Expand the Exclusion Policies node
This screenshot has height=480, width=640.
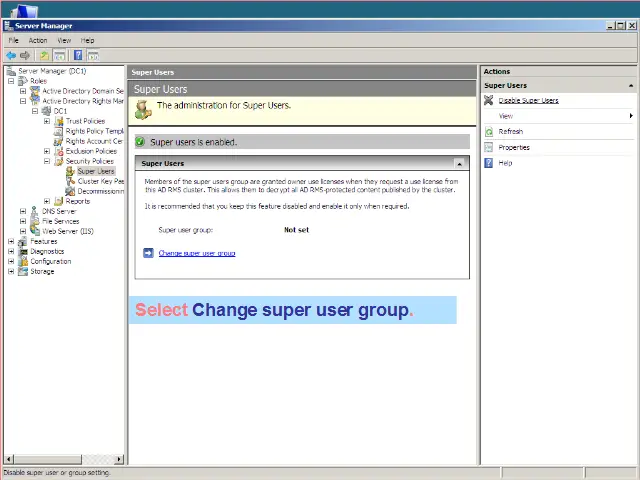coord(47,151)
